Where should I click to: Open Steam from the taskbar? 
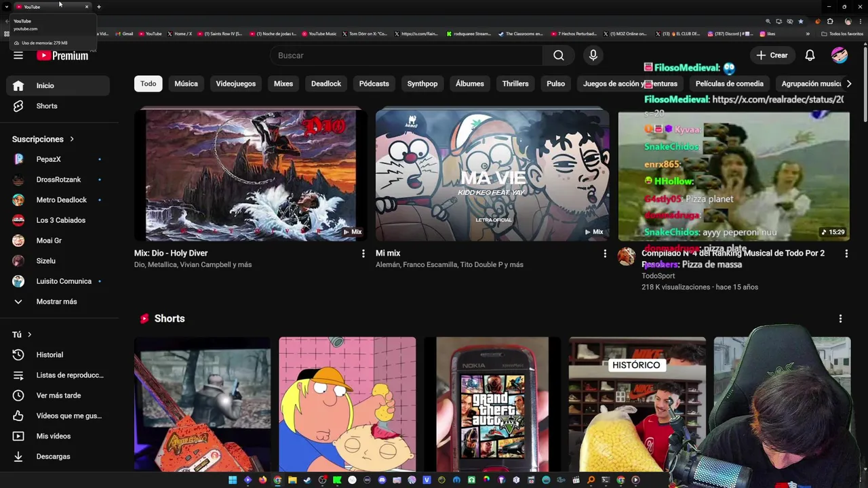coord(307,480)
